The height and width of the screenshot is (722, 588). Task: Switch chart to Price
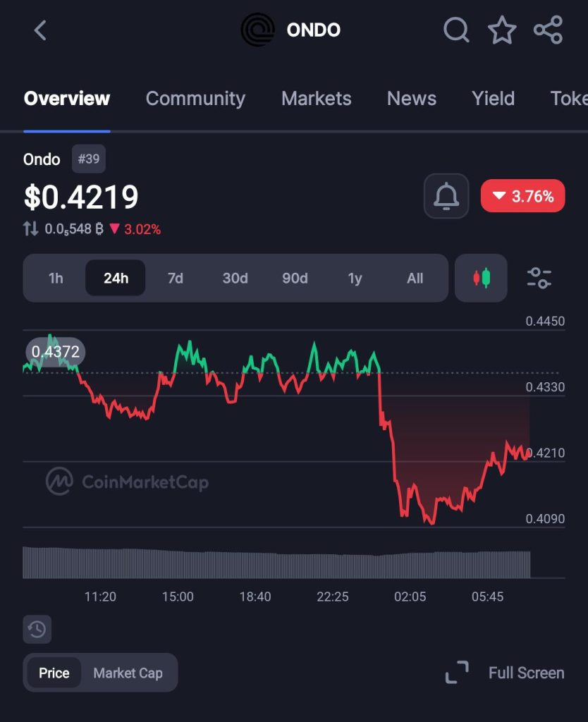pos(54,673)
